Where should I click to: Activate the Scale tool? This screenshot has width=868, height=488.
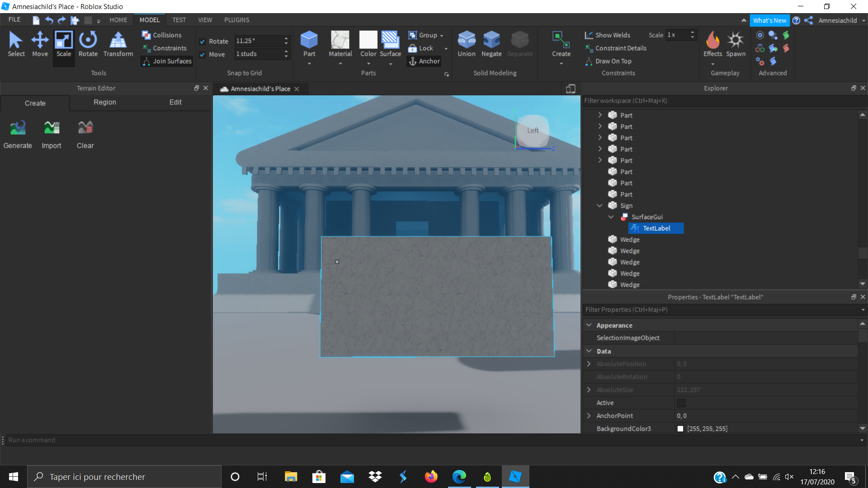(64, 44)
